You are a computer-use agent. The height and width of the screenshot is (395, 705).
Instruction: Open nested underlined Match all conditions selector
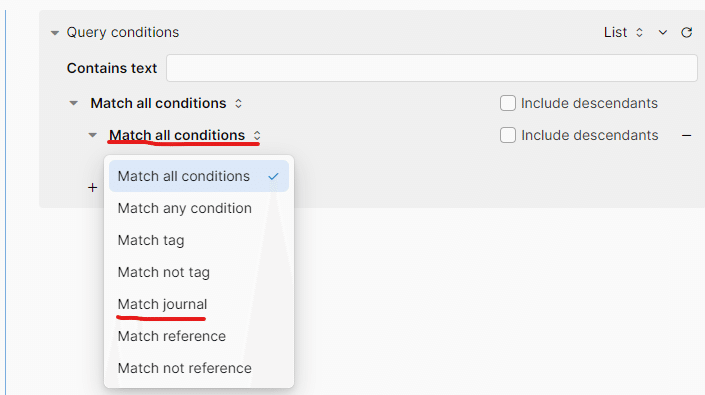pyautogui.click(x=184, y=135)
